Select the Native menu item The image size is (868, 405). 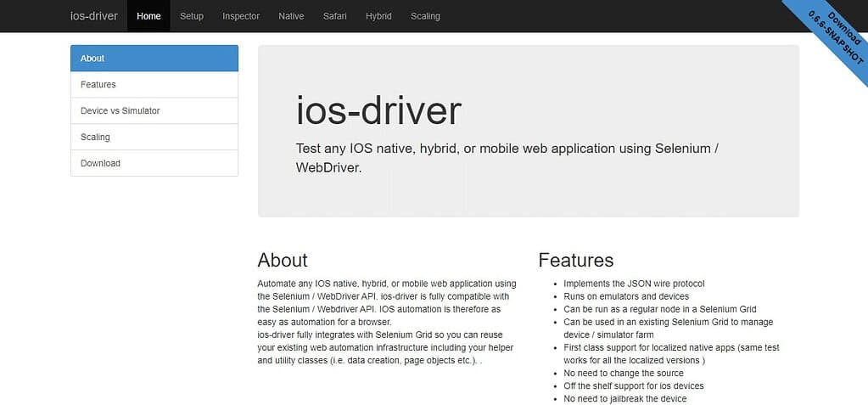point(291,16)
